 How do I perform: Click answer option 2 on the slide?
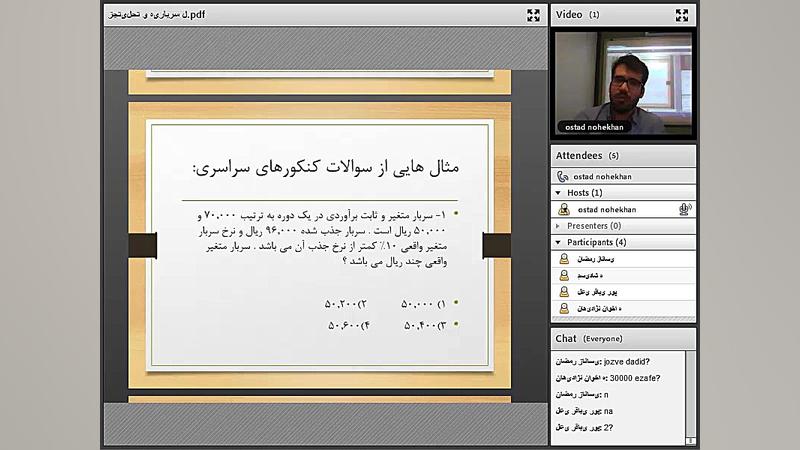pos(346,304)
